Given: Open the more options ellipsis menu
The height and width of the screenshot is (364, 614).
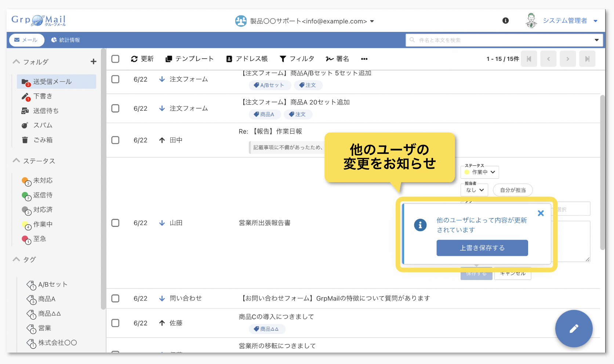Looking at the screenshot, I should coord(364,59).
